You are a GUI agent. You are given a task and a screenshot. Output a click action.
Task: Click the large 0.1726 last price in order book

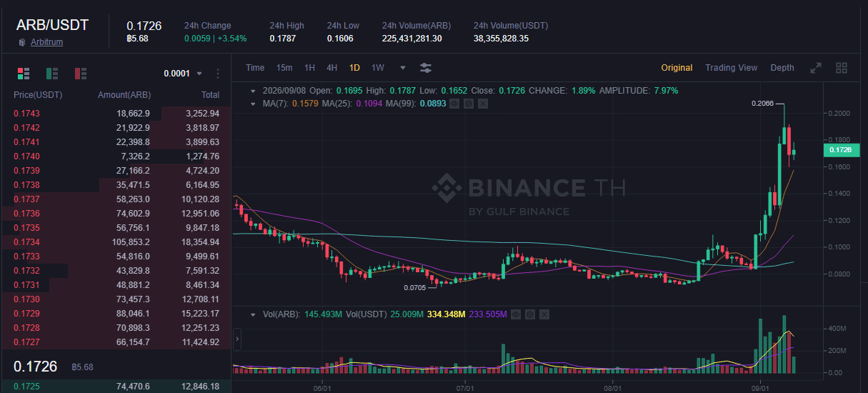click(36, 367)
